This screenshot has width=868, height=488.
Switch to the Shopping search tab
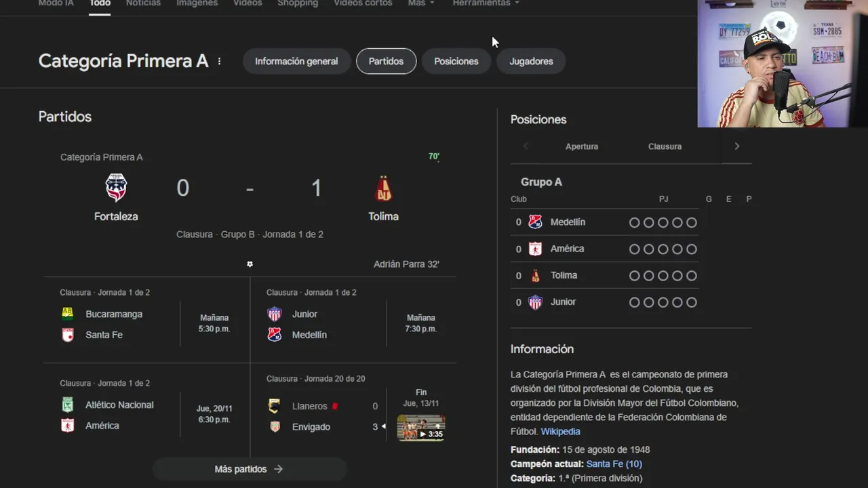pos(298,3)
